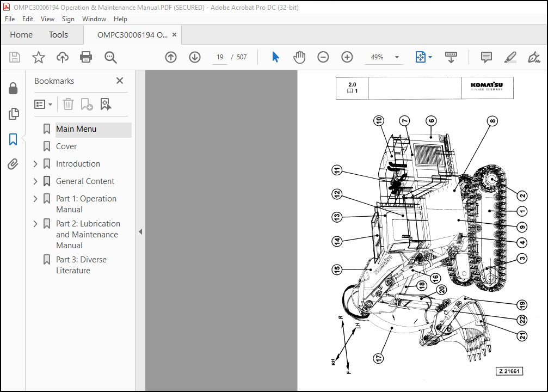Open Part 1: Operation Manual bookmark
Viewport: 548px width, 392px height.
click(x=86, y=204)
